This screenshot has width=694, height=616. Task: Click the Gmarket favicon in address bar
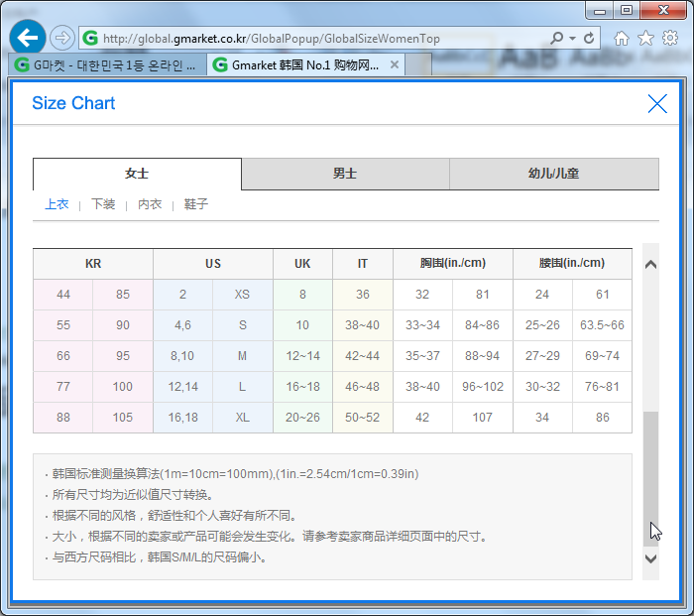click(90, 39)
